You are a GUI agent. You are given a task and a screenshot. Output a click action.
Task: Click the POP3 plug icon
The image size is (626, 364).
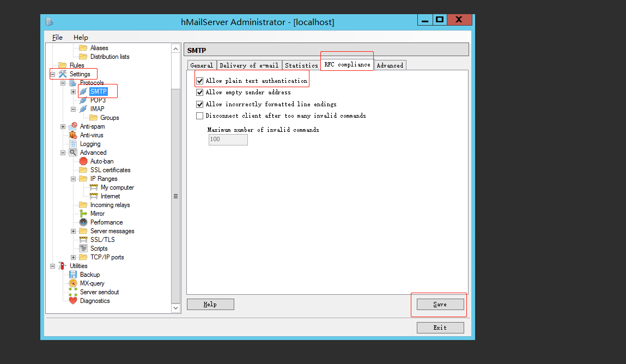pyautogui.click(x=83, y=100)
